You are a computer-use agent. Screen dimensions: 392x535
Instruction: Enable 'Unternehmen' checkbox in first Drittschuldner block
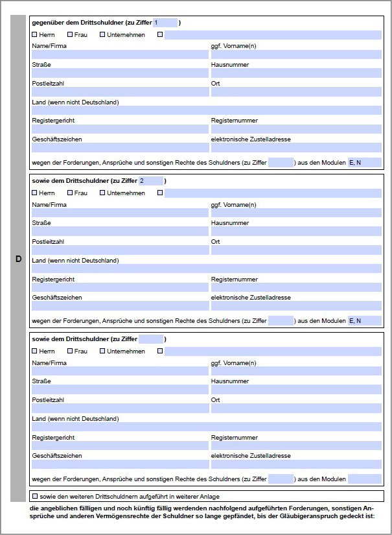click(102, 35)
